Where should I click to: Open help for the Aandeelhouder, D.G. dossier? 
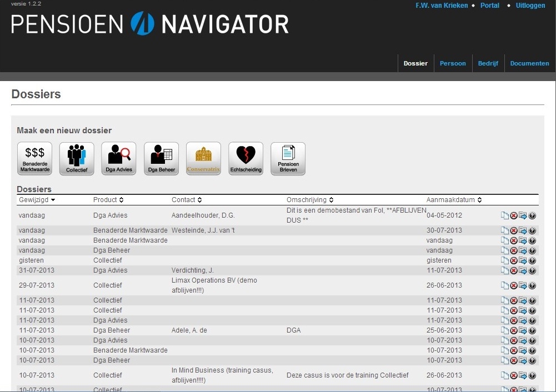pyautogui.click(x=532, y=215)
